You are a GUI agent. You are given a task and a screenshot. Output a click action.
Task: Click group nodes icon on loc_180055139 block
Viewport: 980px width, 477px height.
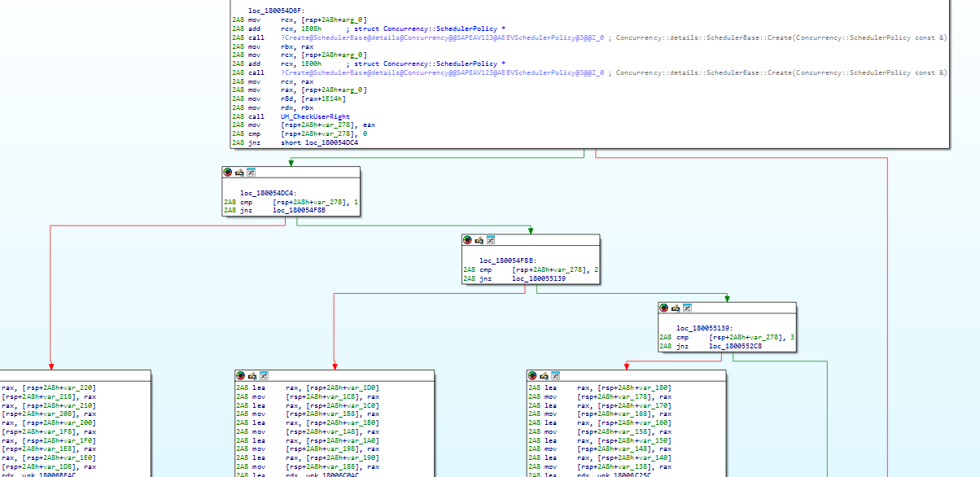688,308
